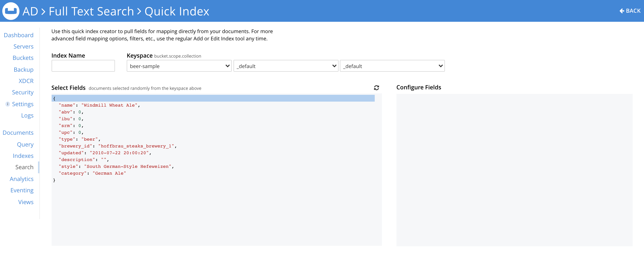Open Buckets in the sidebar
This screenshot has width=644, height=254.
[x=23, y=58]
